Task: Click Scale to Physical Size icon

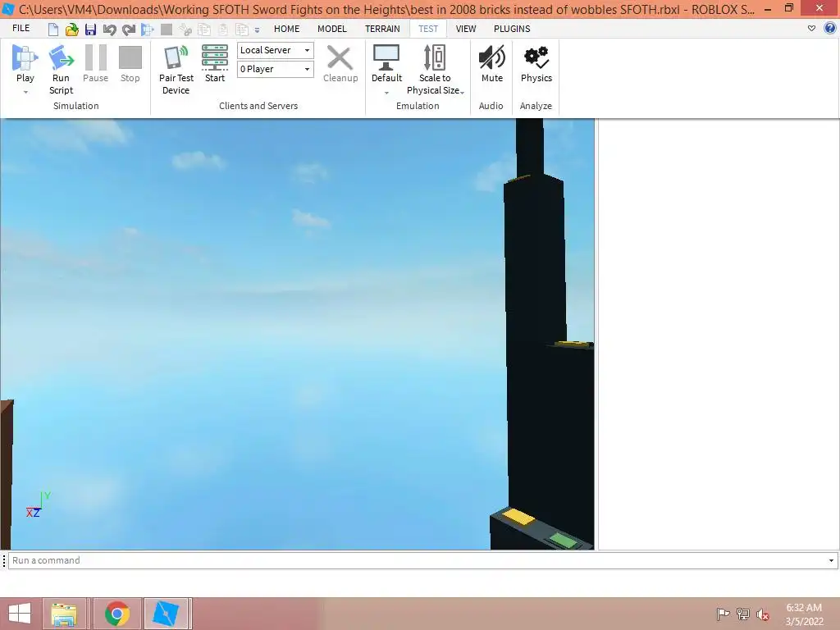Action: [435, 57]
